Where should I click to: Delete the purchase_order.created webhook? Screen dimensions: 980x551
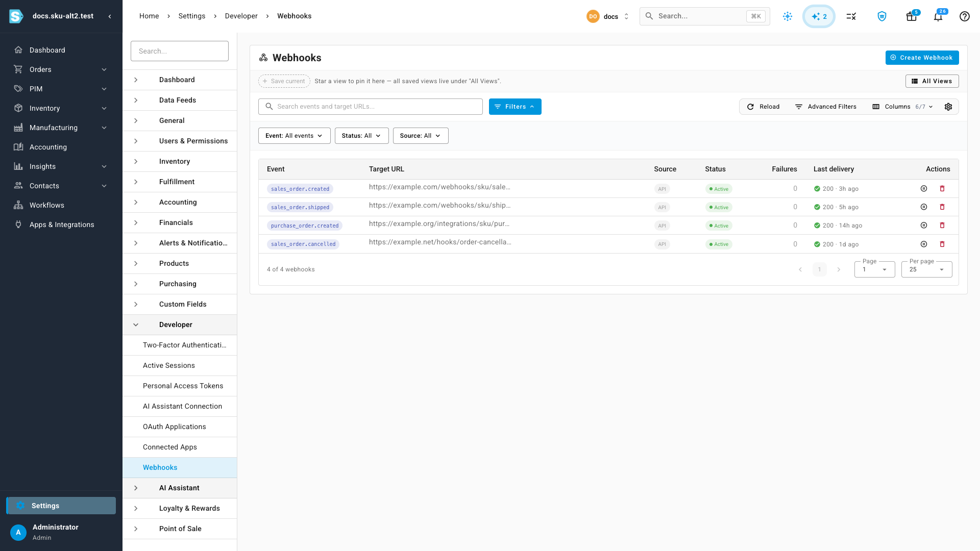coord(942,226)
